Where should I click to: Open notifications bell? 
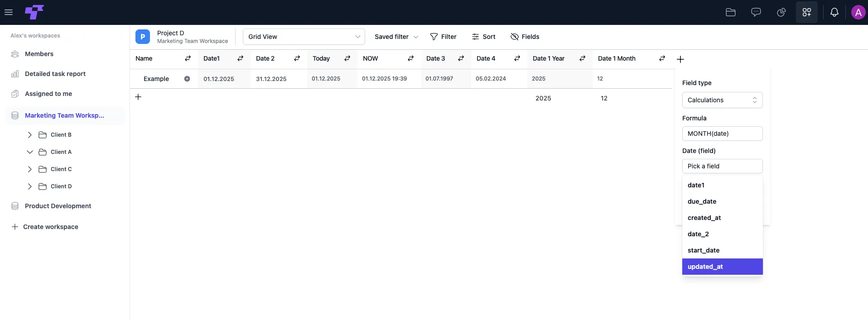coord(834,12)
